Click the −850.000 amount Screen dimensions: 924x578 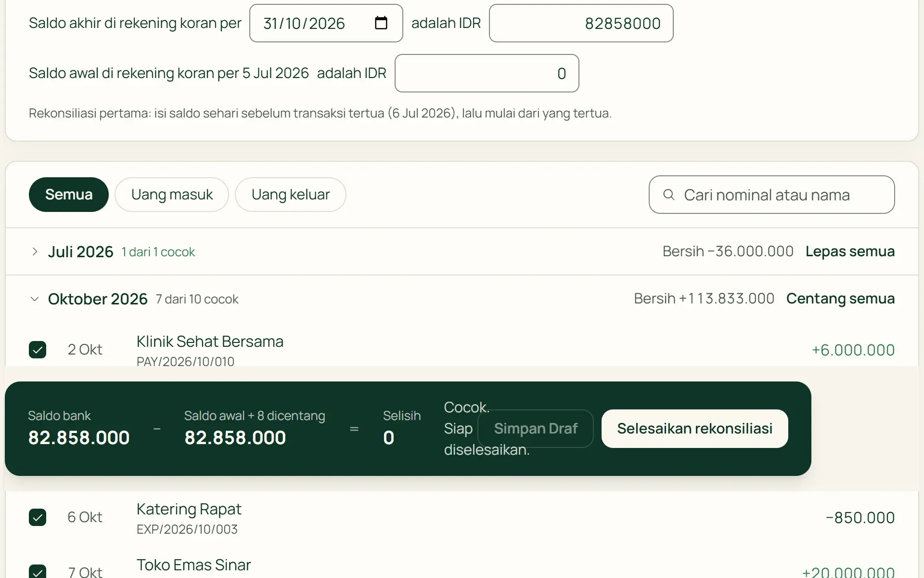(x=860, y=518)
